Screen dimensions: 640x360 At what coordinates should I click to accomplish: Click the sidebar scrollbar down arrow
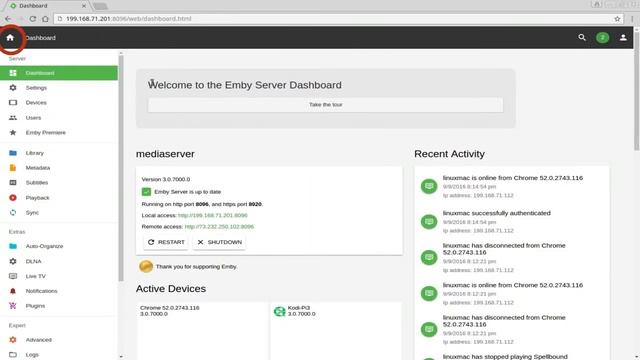click(x=121, y=357)
